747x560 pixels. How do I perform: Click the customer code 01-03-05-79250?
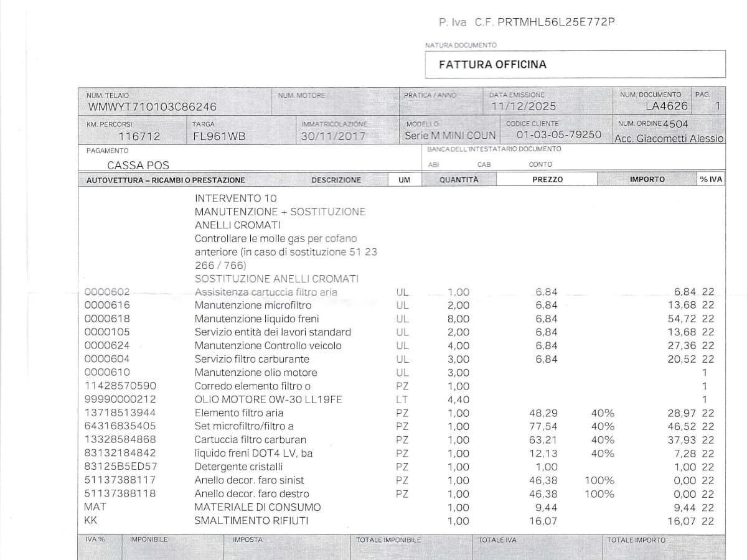coord(559,135)
